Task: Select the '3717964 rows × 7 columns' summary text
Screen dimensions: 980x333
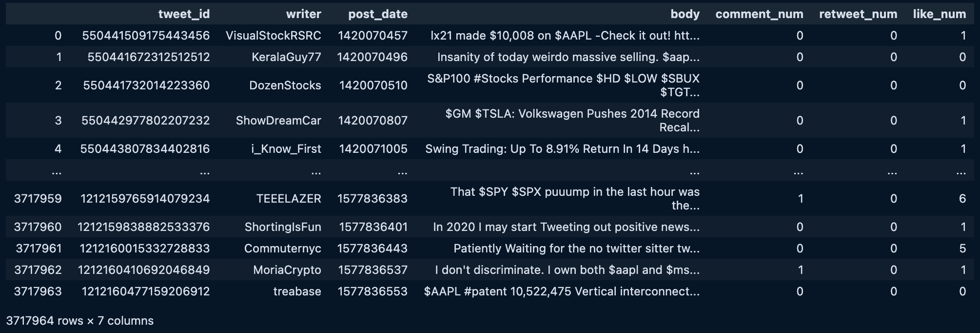Action: point(79,321)
